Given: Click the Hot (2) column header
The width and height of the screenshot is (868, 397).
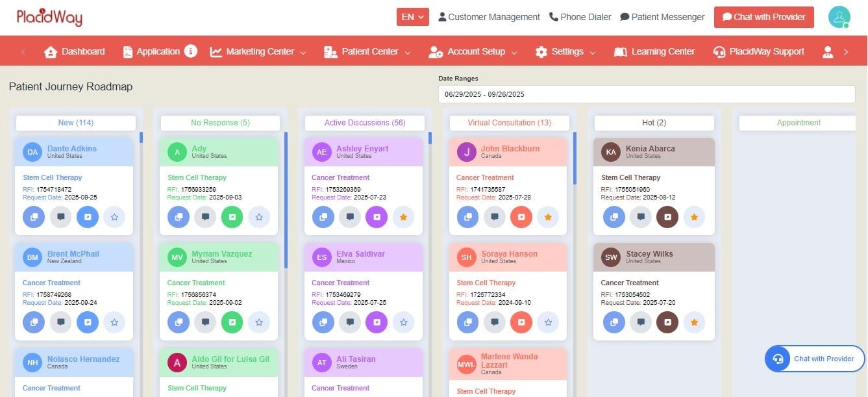Looking at the screenshot, I should (x=654, y=123).
